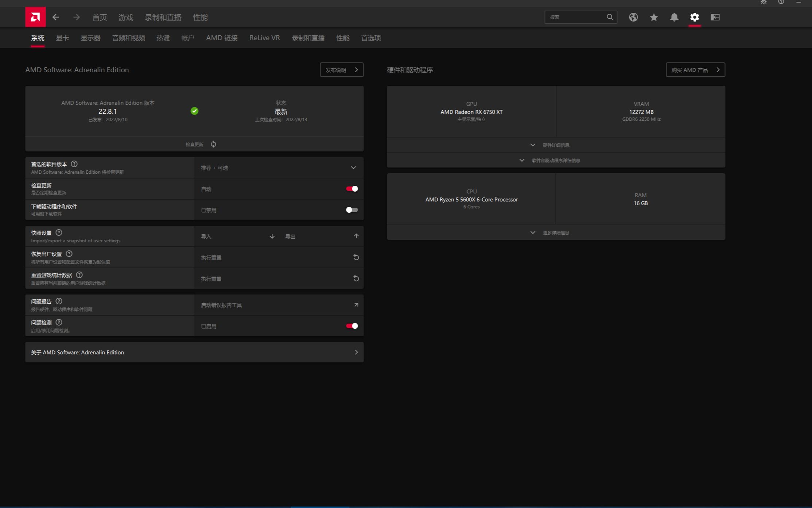Open the settings gear icon
Image resolution: width=812 pixels, height=508 pixels.
(x=695, y=17)
